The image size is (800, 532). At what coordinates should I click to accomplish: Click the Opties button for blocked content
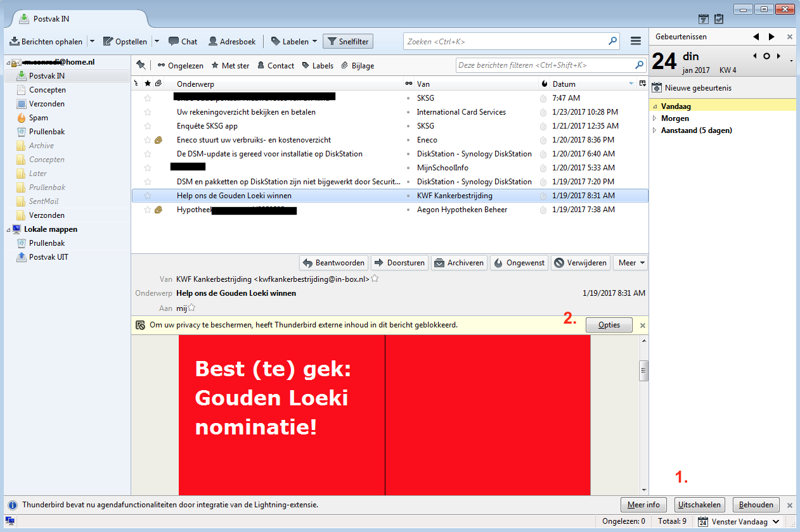[609, 325]
